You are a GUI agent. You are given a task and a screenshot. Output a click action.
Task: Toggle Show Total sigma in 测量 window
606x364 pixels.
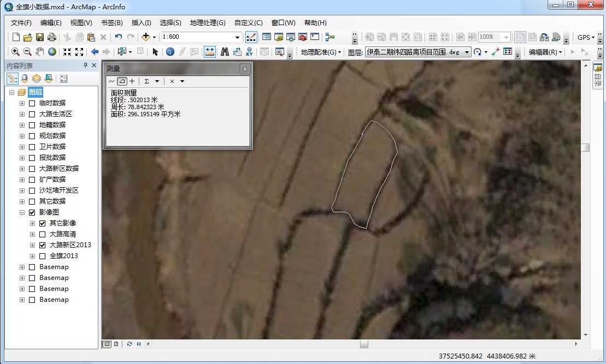pos(147,81)
